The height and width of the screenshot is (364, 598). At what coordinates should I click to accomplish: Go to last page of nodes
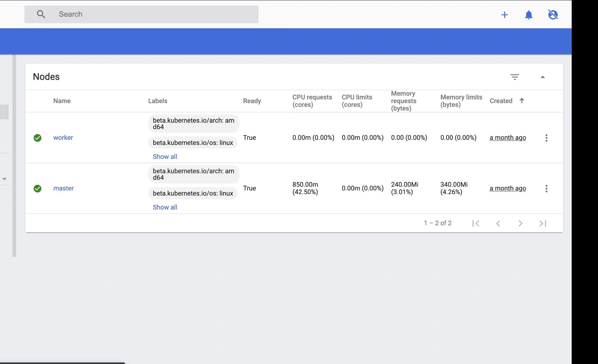pos(543,223)
